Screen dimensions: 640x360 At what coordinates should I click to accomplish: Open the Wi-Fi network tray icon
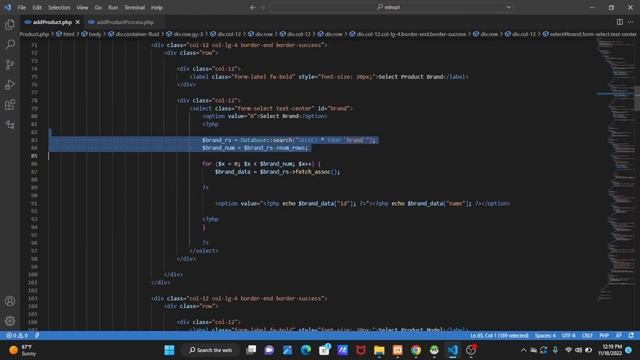click(568, 350)
